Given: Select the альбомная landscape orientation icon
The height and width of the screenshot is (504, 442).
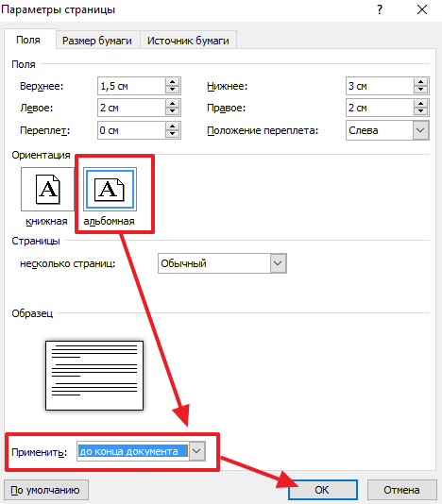Looking at the screenshot, I should pos(110,189).
